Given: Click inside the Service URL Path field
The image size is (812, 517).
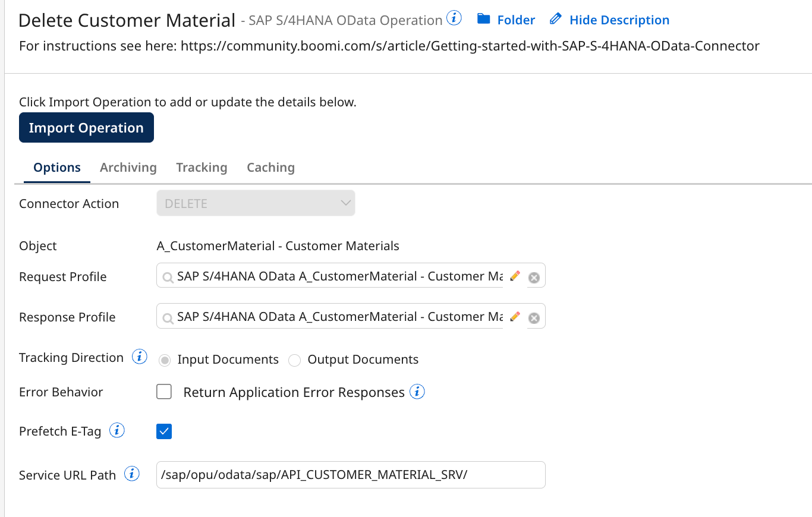Looking at the screenshot, I should (x=350, y=475).
